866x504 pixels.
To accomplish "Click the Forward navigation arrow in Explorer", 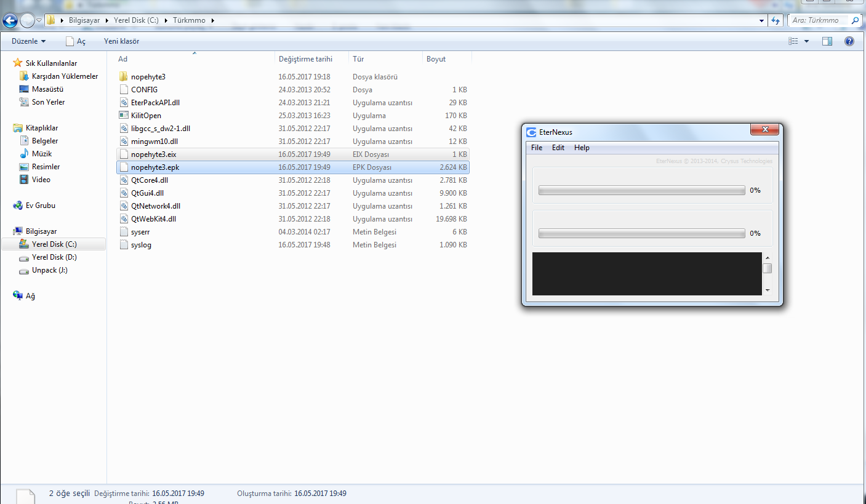I will 28,20.
